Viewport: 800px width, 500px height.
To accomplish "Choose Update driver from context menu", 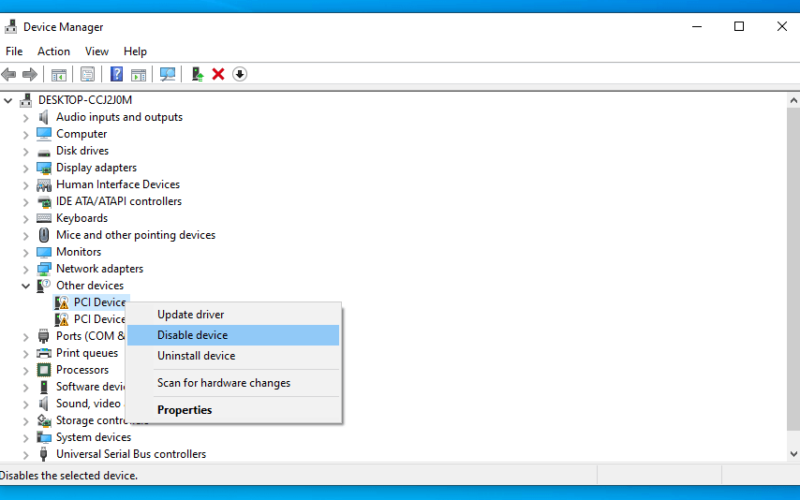I will [x=233, y=315].
